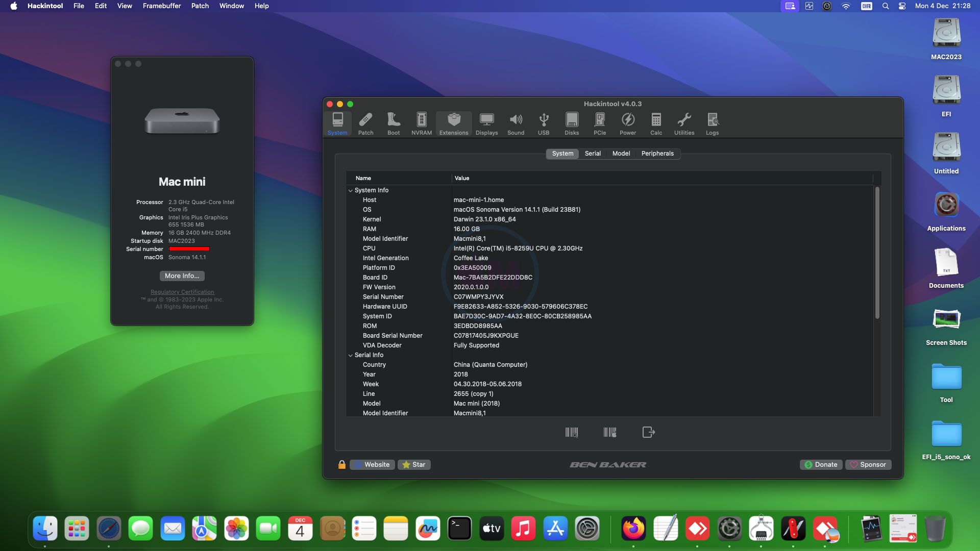
Task: Open the Applications shortcut on desktop
Action: 946,211
